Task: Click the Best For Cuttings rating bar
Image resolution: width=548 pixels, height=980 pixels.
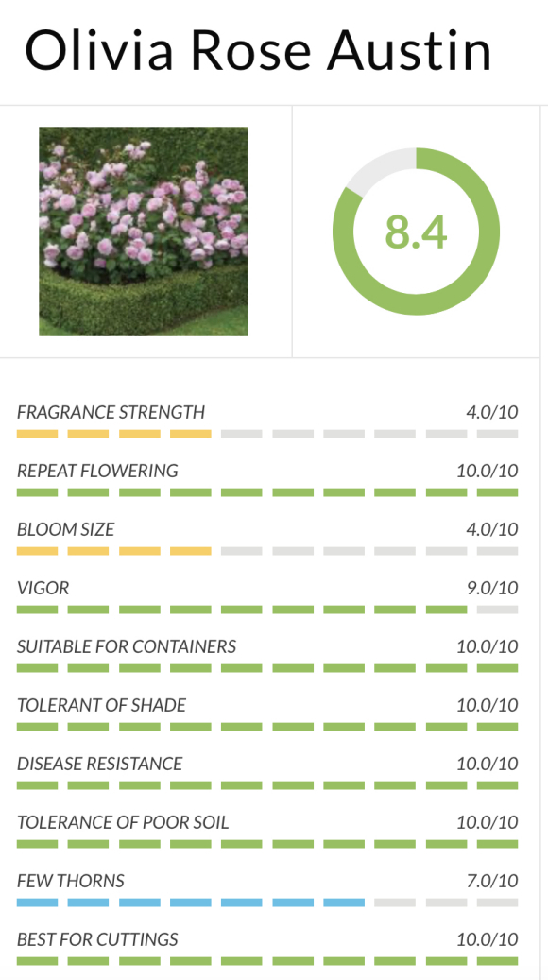Action: 267,961
